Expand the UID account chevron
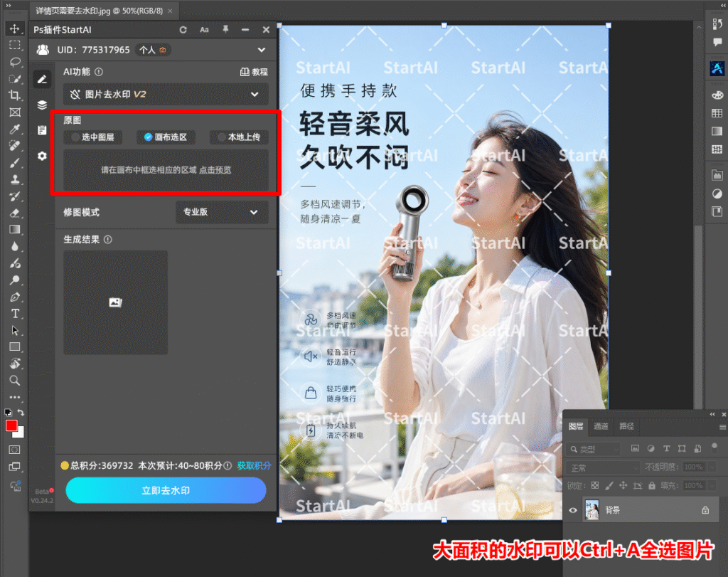 point(262,50)
